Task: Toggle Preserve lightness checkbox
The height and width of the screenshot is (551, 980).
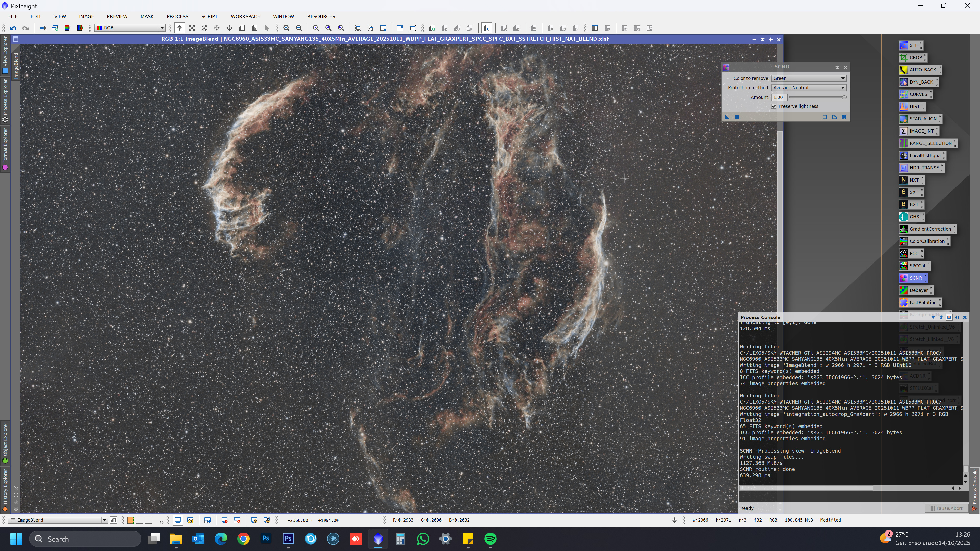Action: click(774, 106)
